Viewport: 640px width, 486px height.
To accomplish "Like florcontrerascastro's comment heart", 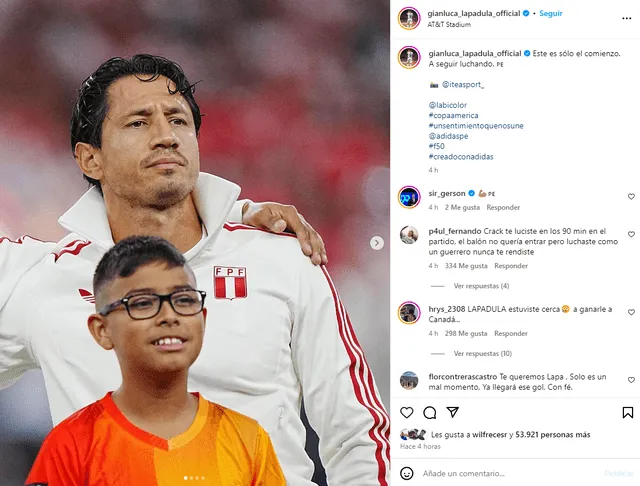I will tap(631, 380).
